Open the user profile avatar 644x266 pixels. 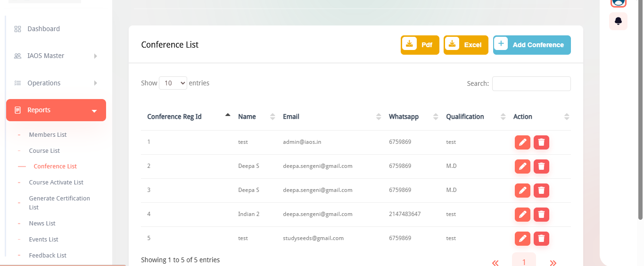click(x=618, y=2)
